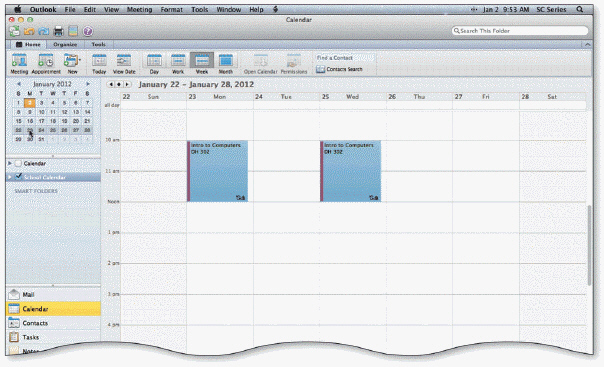Click January 2012 mini calendar title
The height and width of the screenshot is (367, 604).
(52, 84)
